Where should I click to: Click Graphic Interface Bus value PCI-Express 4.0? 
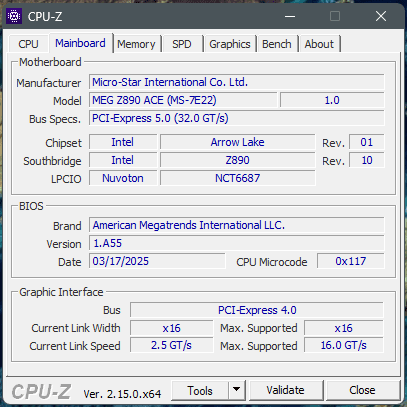[x=257, y=310]
